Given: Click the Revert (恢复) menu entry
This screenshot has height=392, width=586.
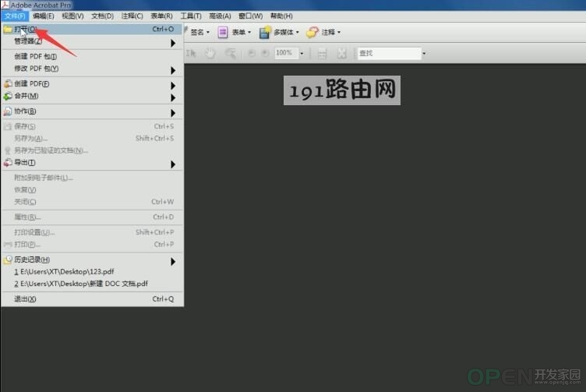Looking at the screenshot, I should (x=92, y=190).
